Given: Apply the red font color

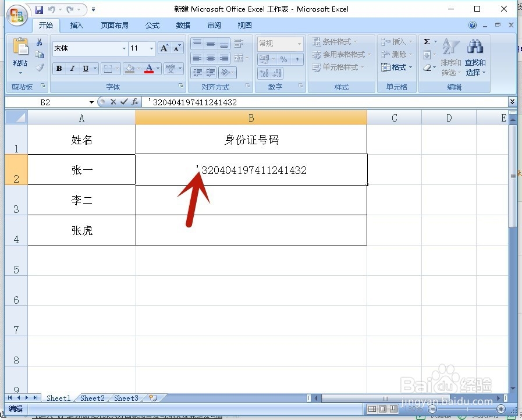Looking at the screenshot, I should point(149,69).
